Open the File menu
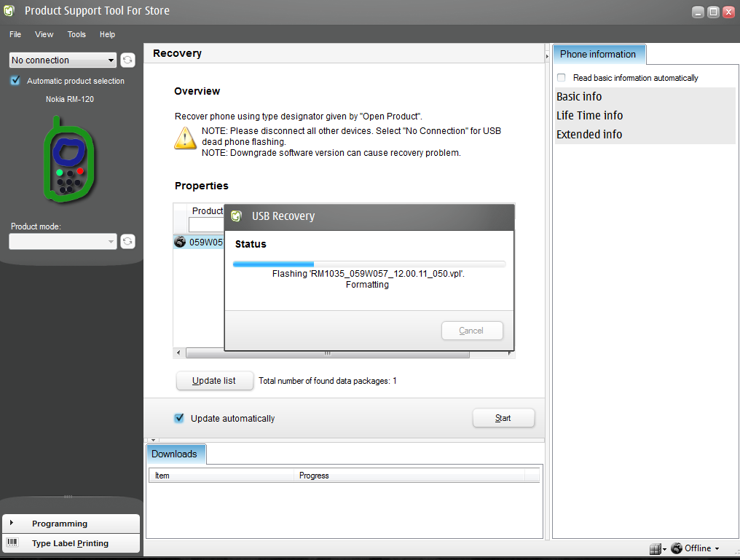The height and width of the screenshot is (560, 740). (x=15, y=34)
